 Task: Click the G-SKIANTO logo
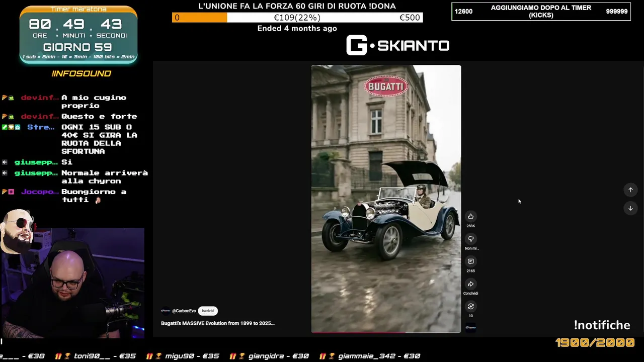(x=397, y=46)
